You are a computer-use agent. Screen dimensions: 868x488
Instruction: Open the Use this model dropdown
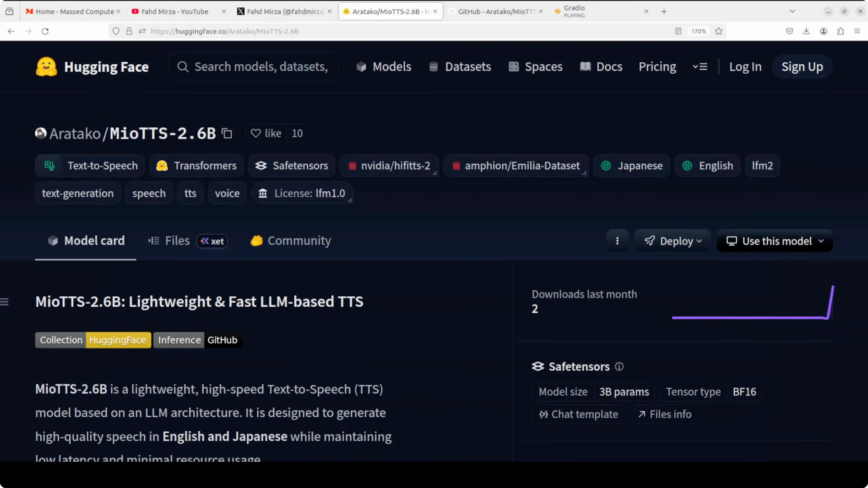(x=775, y=241)
